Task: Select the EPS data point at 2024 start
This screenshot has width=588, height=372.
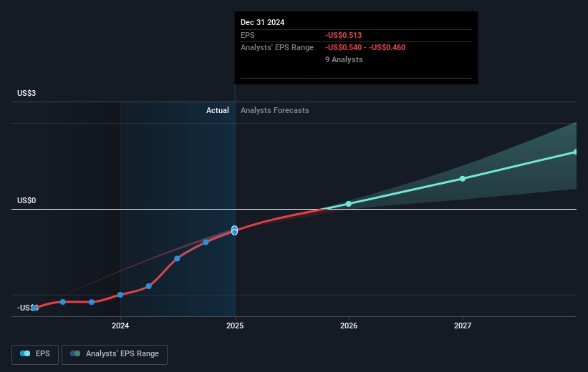Action: (120, 294)
